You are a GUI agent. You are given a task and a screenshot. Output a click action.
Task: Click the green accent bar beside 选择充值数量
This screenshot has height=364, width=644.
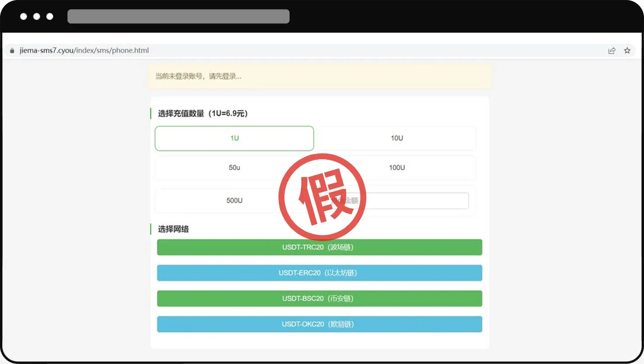click(x=150, y=113)
